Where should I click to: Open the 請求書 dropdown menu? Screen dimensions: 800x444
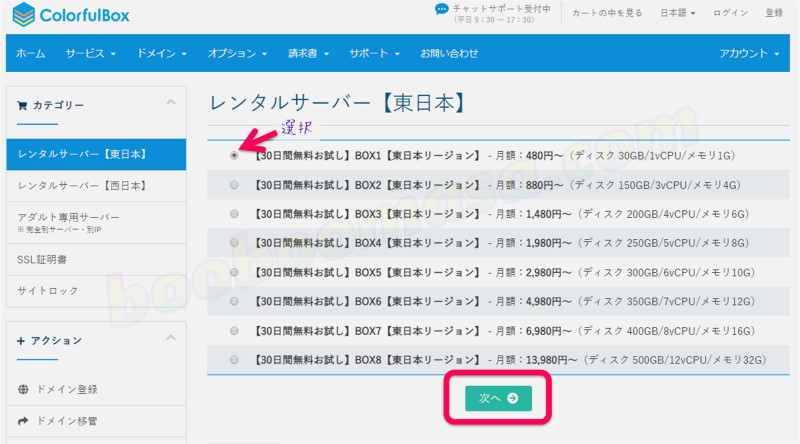pos(308,53)
